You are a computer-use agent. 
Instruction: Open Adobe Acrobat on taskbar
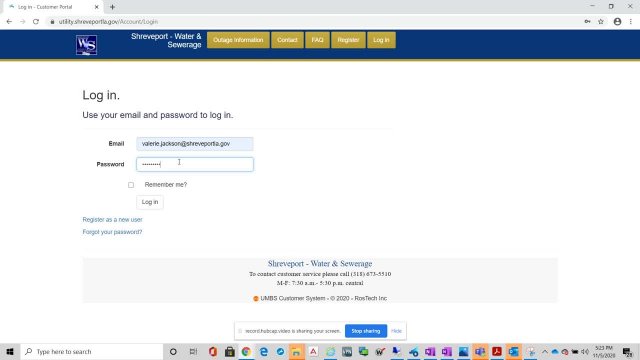point(497,351)
